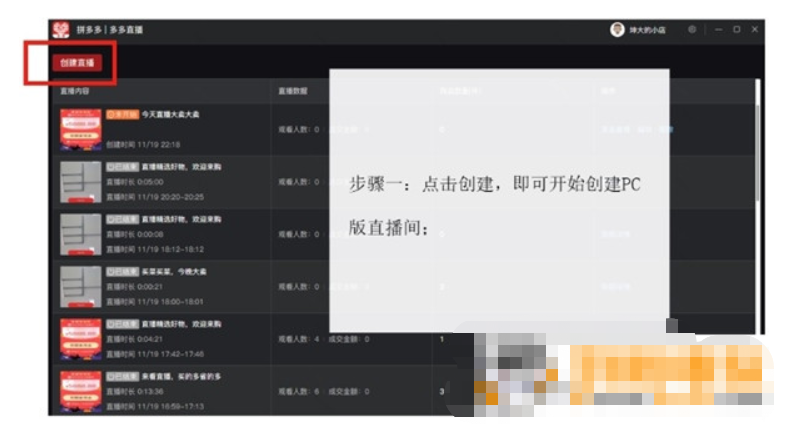Click the text 创建时间 11/19 22:18
This screenshot has width=789, height=425.
[x=143, y=145]
